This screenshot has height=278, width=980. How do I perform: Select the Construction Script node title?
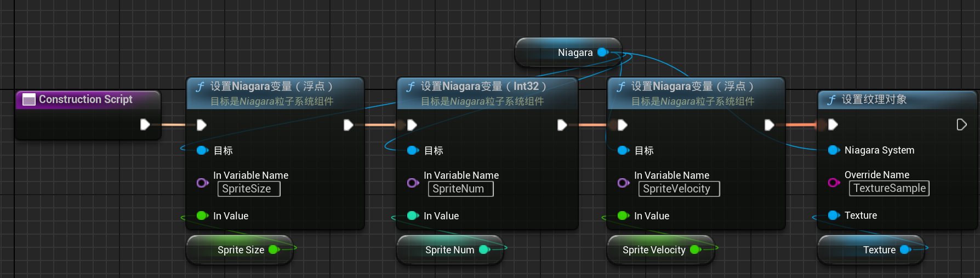pyautogui.click(x=86, y=99)
